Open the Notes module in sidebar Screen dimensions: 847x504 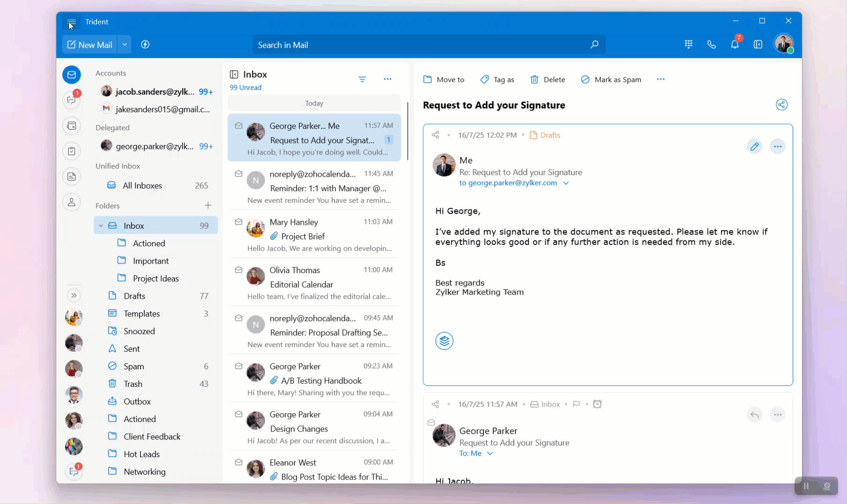click(x=72, y=177)
